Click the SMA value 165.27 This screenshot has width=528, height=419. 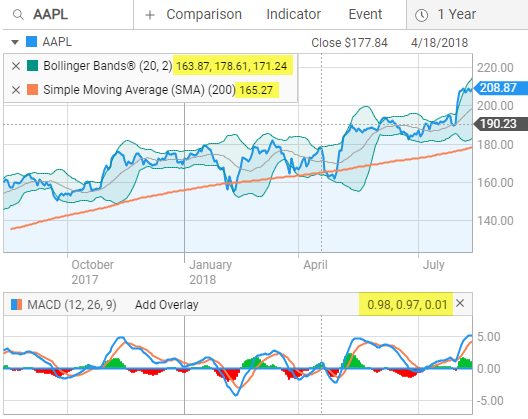click(x=256, y=90)
